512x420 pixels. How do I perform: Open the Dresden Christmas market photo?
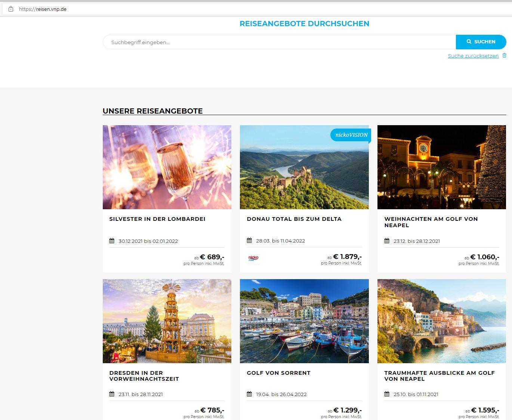click(167, 321)
